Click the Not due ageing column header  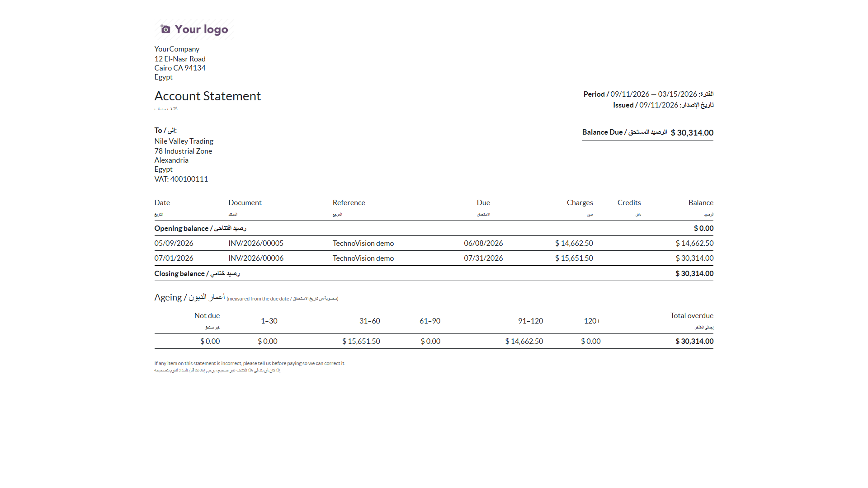click(x=207, y=315)
